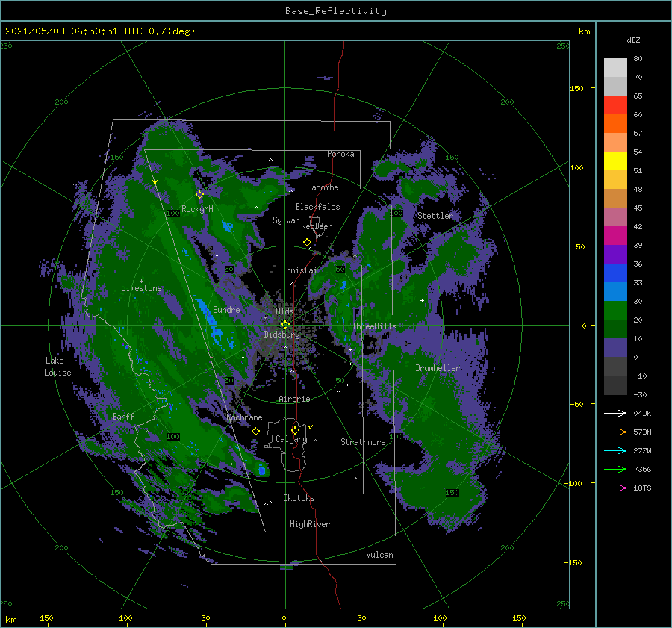This screenshot has width=672, height=628.
Task: Select the bright green 20-30 dBZ legend swatch
Action: point(615,311)
